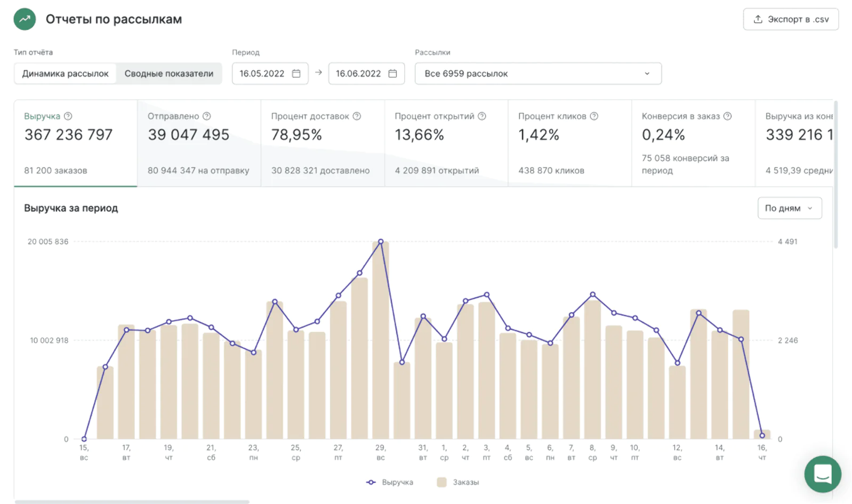Viewport: 852px width, 504px height.
Task: Click the green reports trend icon
Action: pyautogui.click(x=25, y=19)
